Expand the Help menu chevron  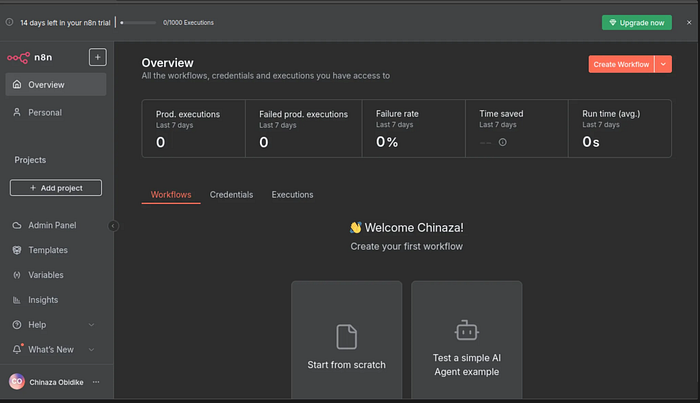click(92, 325)
